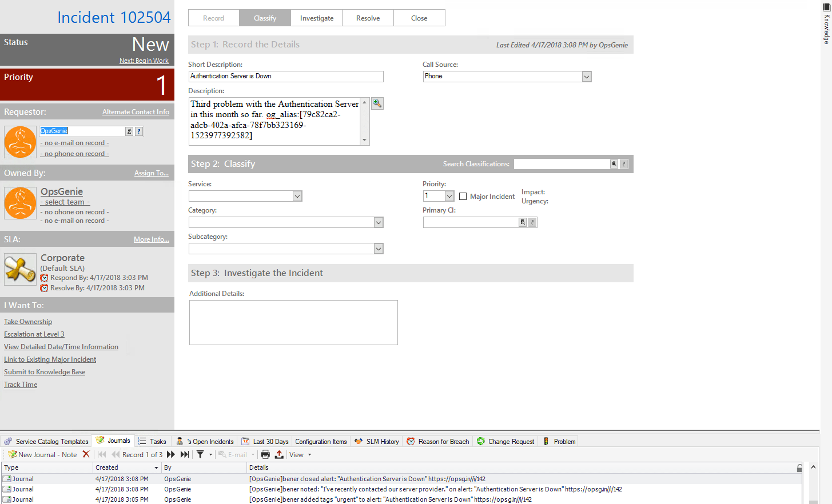Open the Priority dropdown in Step 2
The width and height of the screenshot is (832, 504).
(x=448, y=195)
